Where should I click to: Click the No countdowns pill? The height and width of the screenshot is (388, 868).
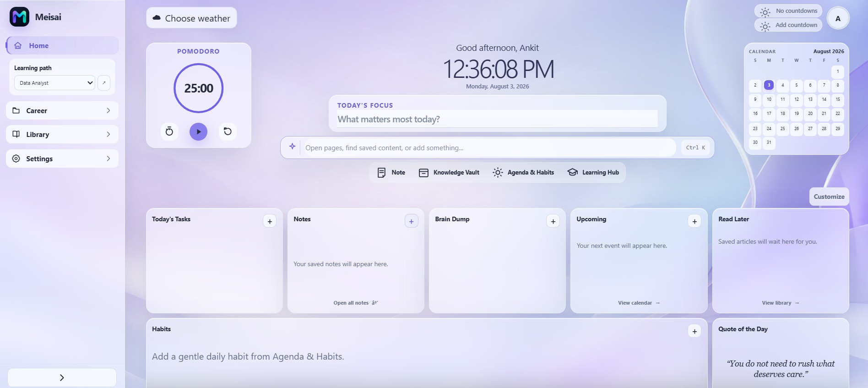tap(788, 11)
